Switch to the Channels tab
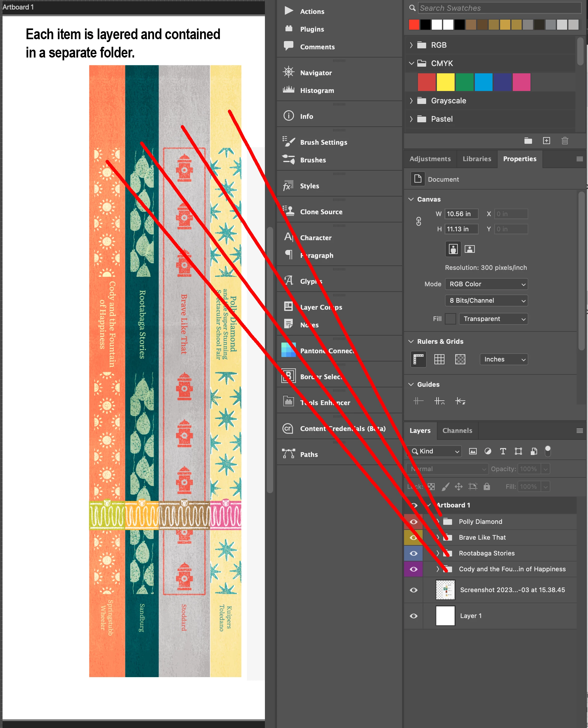The image size is (588, 728). (457, 430)
